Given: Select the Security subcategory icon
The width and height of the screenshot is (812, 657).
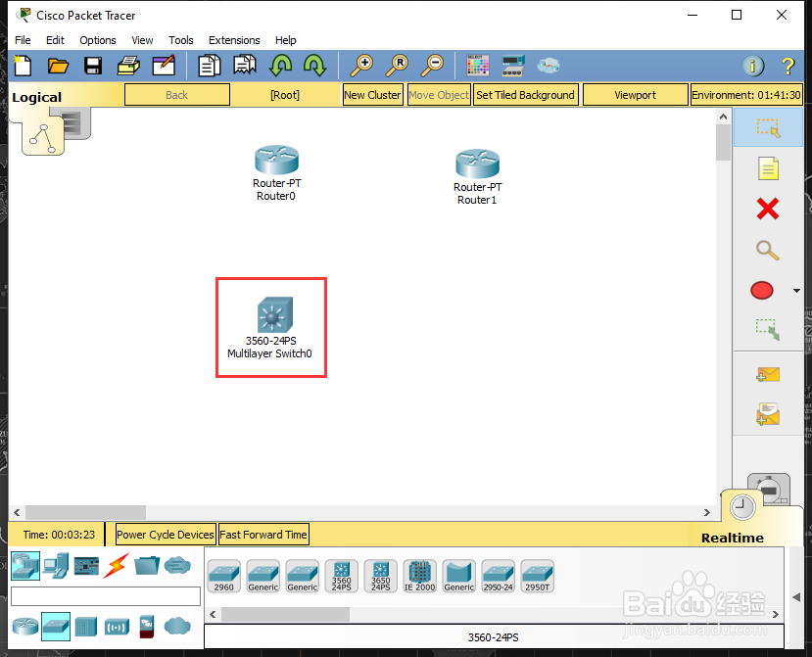Looking at the screenshot, I should tap(147, 627).
